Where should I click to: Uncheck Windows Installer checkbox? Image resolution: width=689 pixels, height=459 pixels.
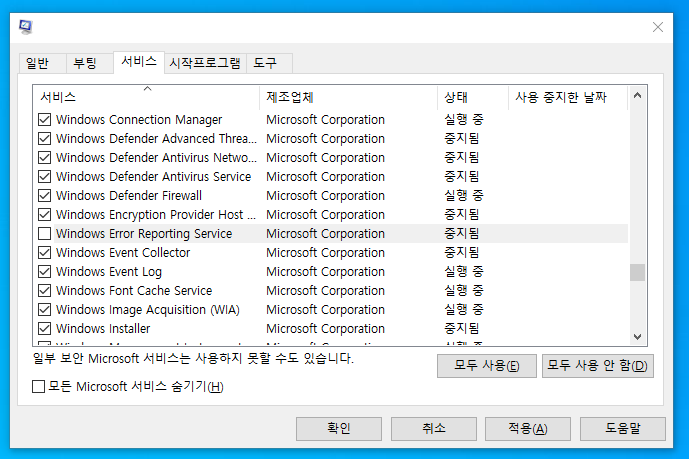tap(44, 329)
